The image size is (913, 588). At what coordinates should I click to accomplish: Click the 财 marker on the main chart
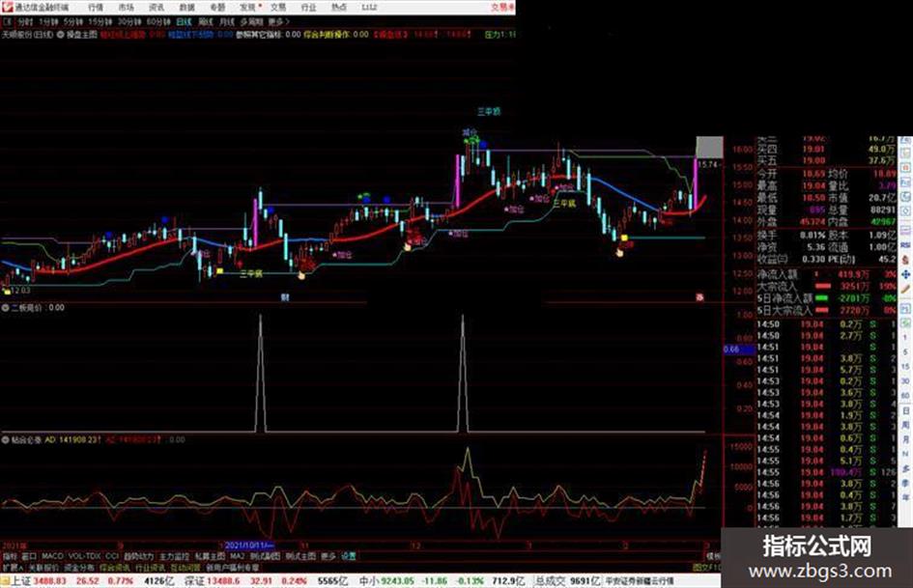[285, 297]
